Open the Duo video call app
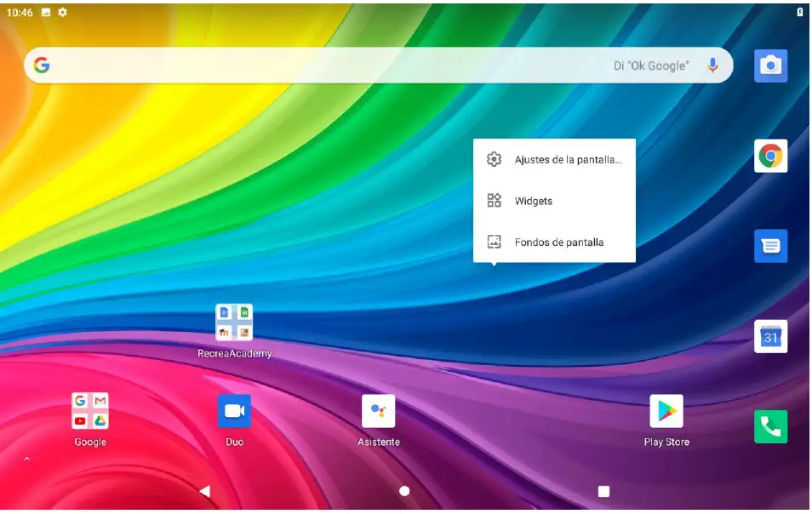The height and width of the screenshot is (514, 812). point(235,411)
